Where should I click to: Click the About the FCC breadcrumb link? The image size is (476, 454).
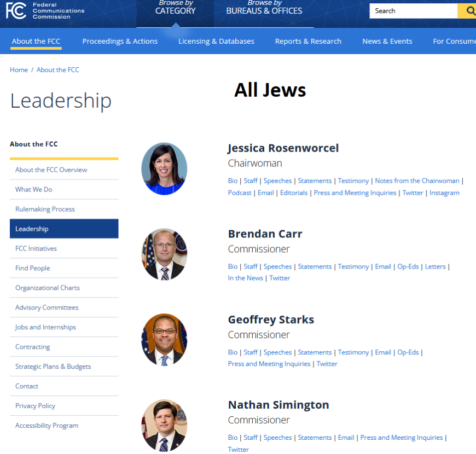click(57, 70)
